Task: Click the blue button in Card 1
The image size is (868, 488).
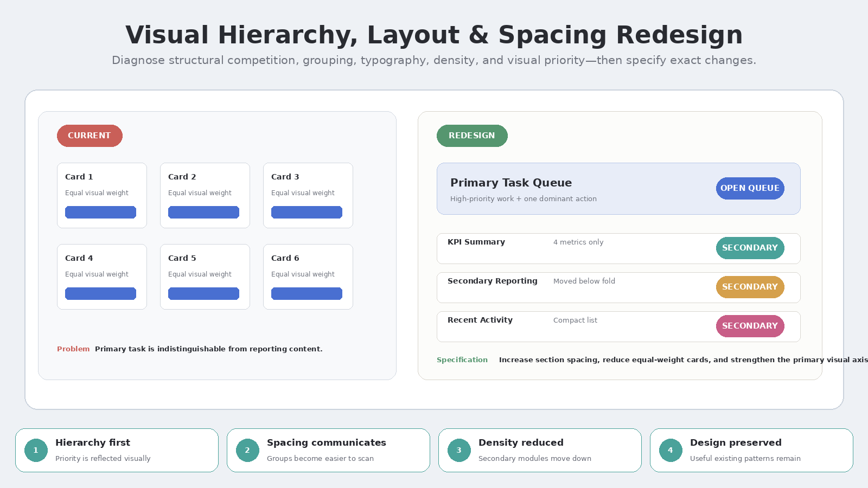Action: 100,212
